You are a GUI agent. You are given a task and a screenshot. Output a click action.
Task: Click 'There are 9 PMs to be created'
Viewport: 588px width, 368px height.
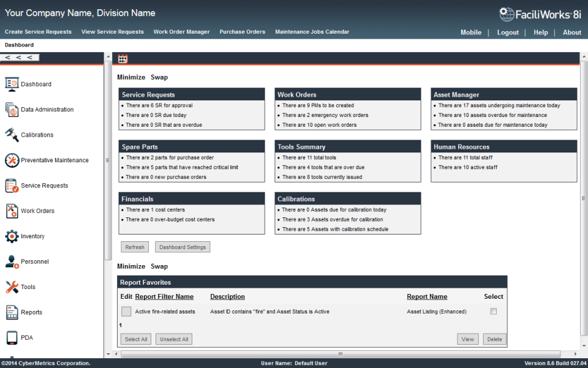tap(318, 106)
